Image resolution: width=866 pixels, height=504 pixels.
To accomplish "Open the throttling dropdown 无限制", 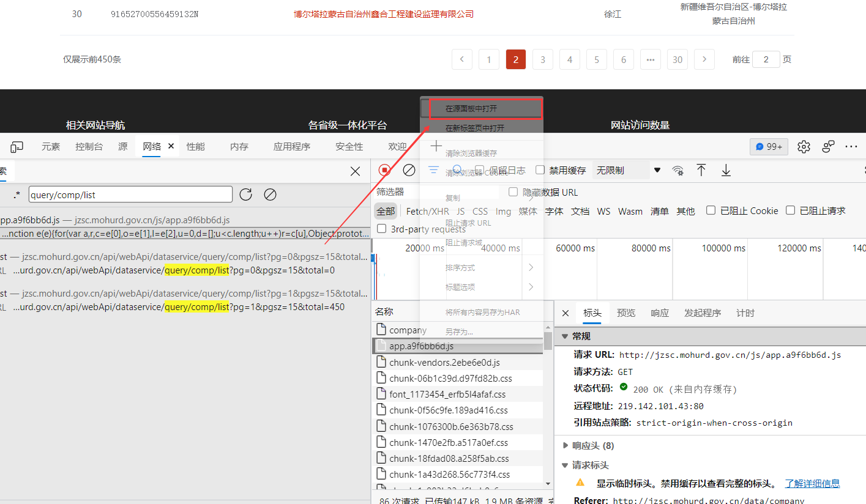I will [628, 170].
